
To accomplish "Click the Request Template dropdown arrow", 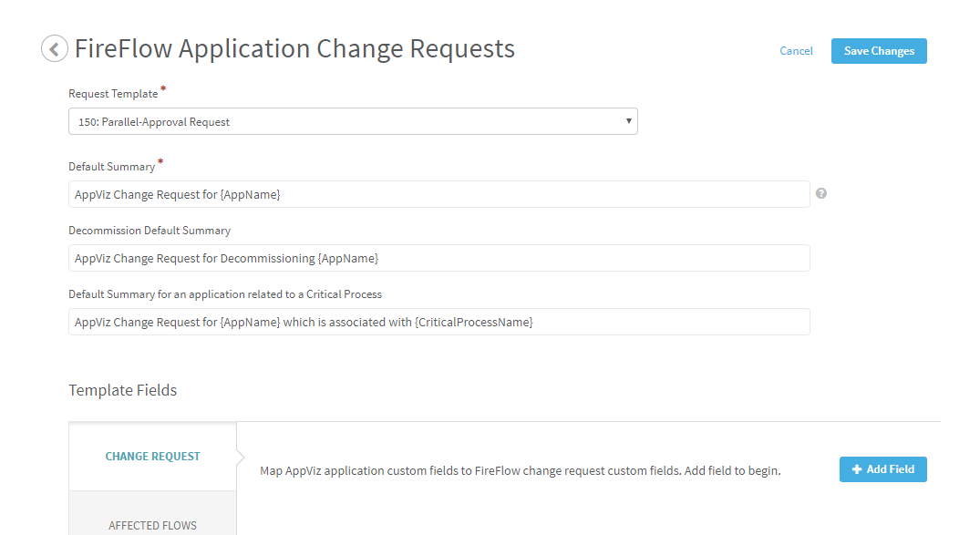I will tap(628, 121).
